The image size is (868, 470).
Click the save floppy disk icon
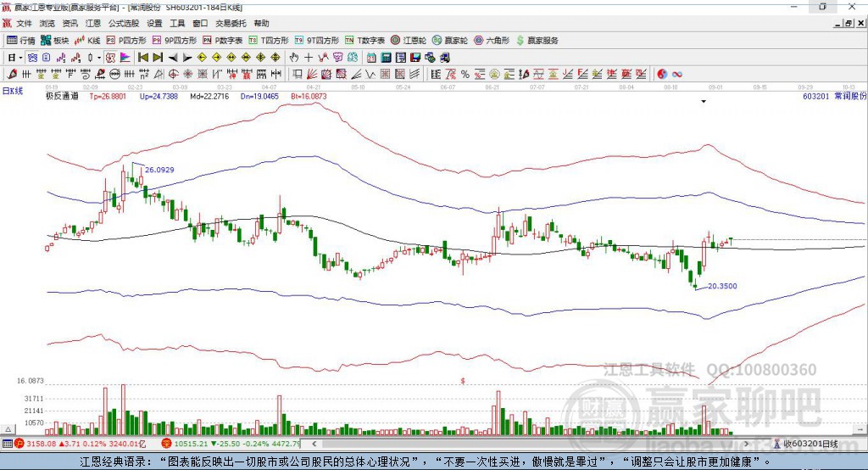pos(415,58)
